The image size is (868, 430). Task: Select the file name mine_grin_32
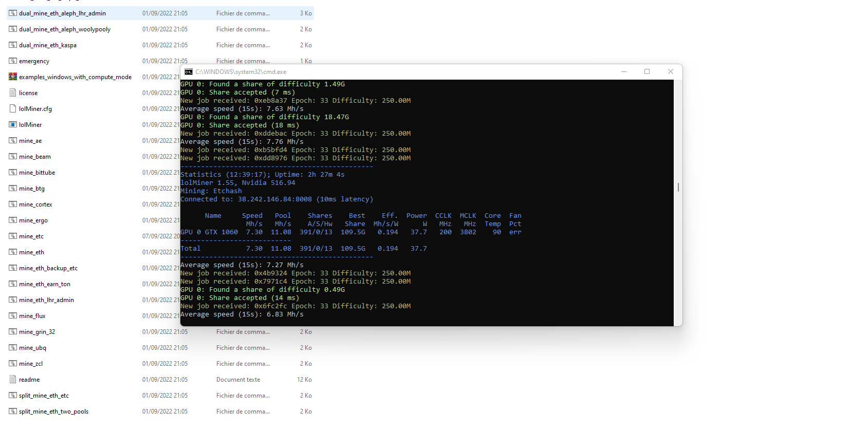[x=37, y=332]
